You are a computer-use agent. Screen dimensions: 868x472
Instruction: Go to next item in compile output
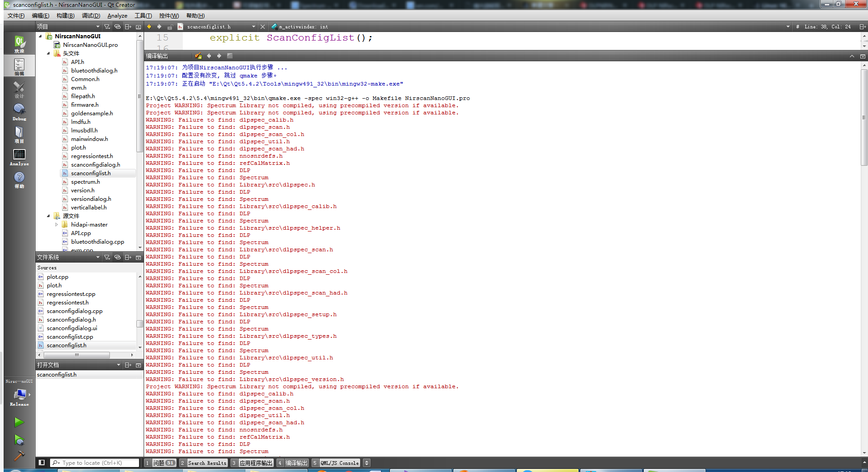click(x=219, y=56)
